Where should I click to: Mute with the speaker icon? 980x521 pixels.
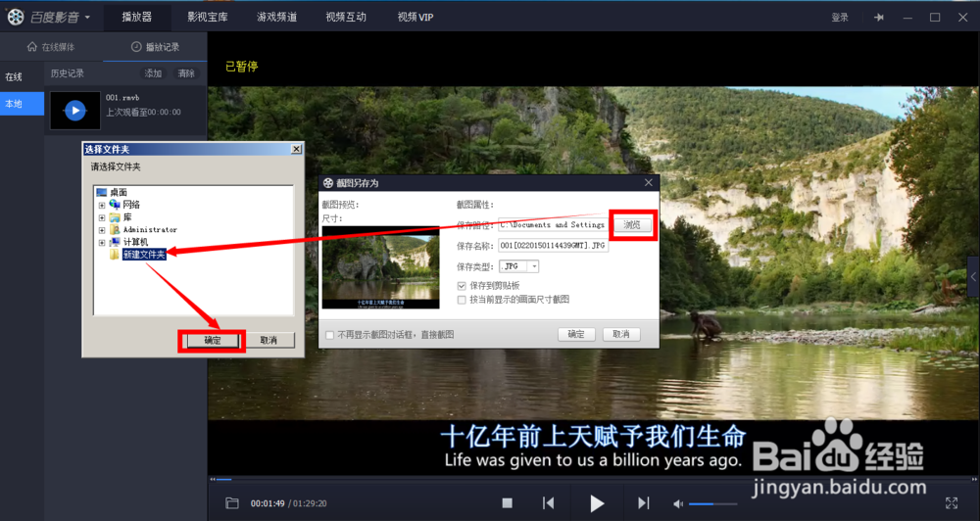678,503
